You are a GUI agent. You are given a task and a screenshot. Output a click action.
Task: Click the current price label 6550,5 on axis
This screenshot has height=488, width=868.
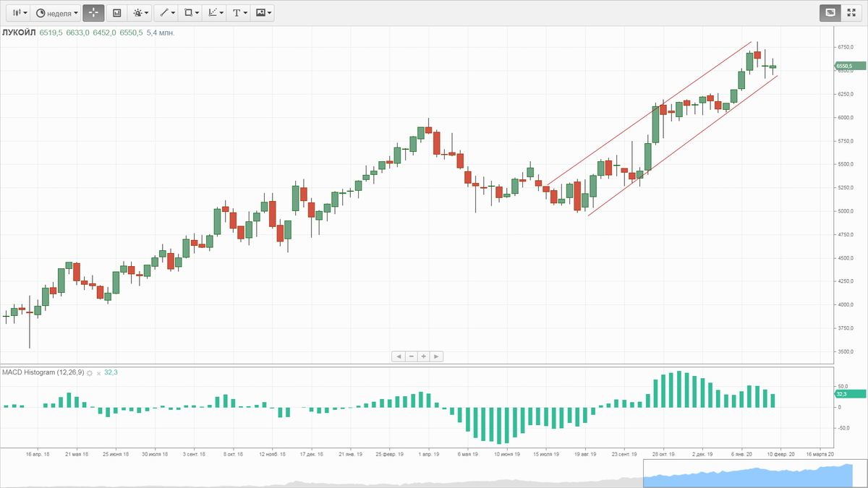pos(850,66)
